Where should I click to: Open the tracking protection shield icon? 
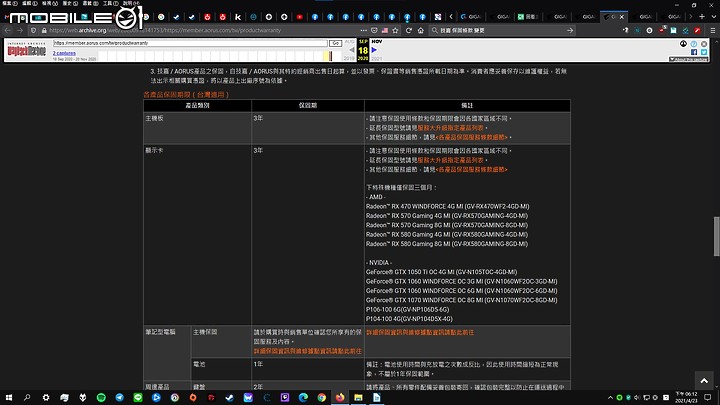coord(34,30)
